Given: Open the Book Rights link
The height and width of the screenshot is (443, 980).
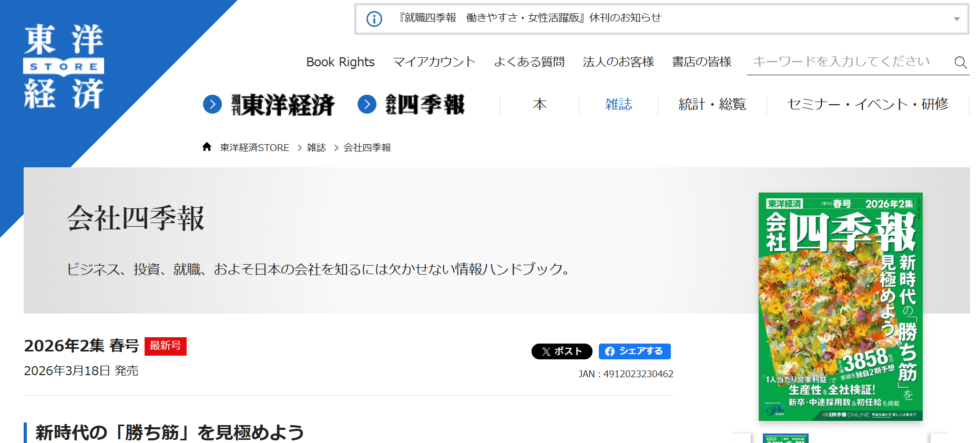Looking at the screenshot, I should click(340, 62).
